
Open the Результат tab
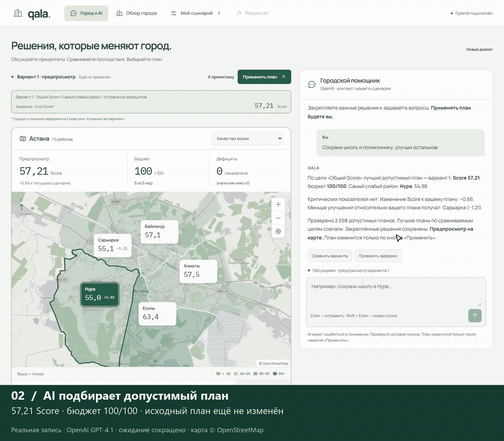click(253, 13)
